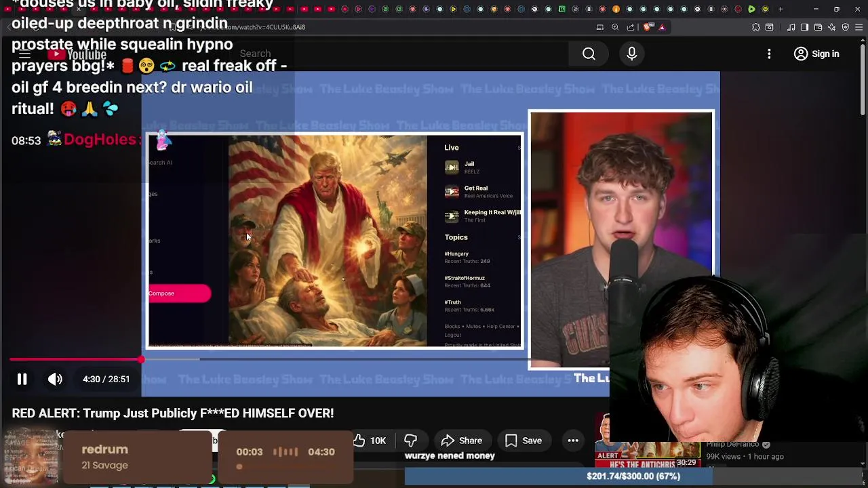The width and height of the screenshot is (868, 488).
Task: Dislike the video with thumbs-down icon
Action: 410,441
